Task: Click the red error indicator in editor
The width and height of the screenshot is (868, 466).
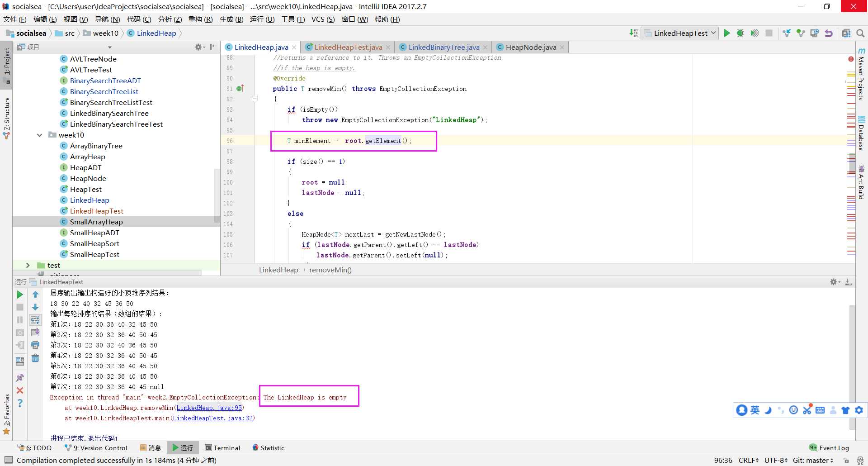Action: coord(851,59)
